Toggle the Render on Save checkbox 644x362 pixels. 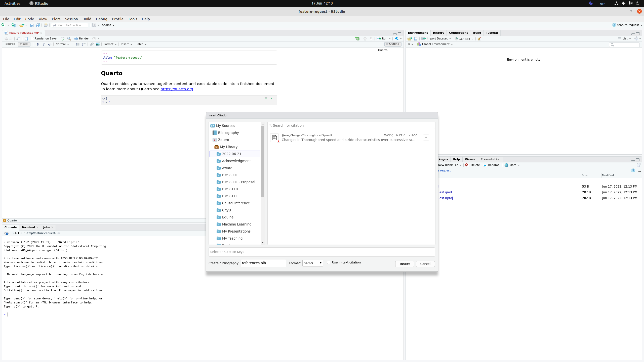pyautogui.click(x=32, y=39)
